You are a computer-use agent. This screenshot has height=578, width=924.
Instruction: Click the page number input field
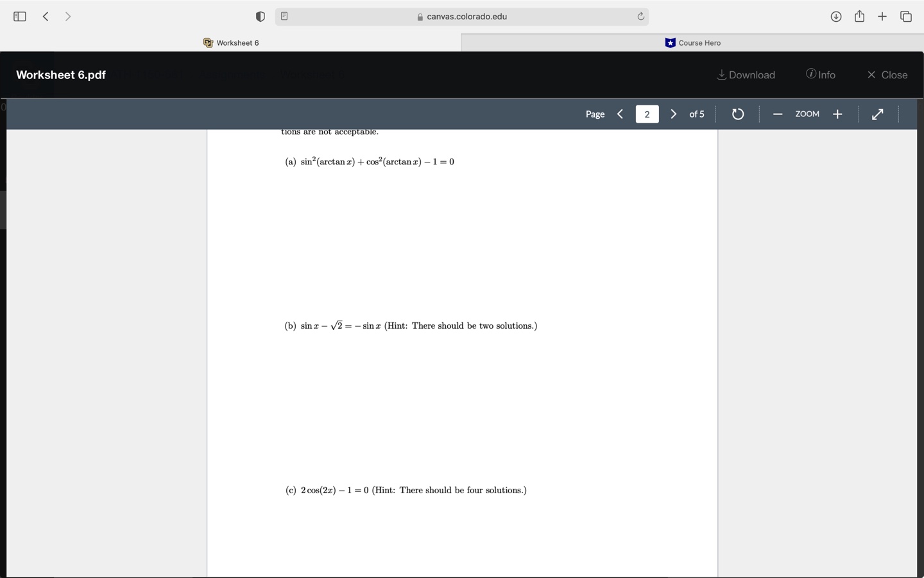[x=647, y=114]
